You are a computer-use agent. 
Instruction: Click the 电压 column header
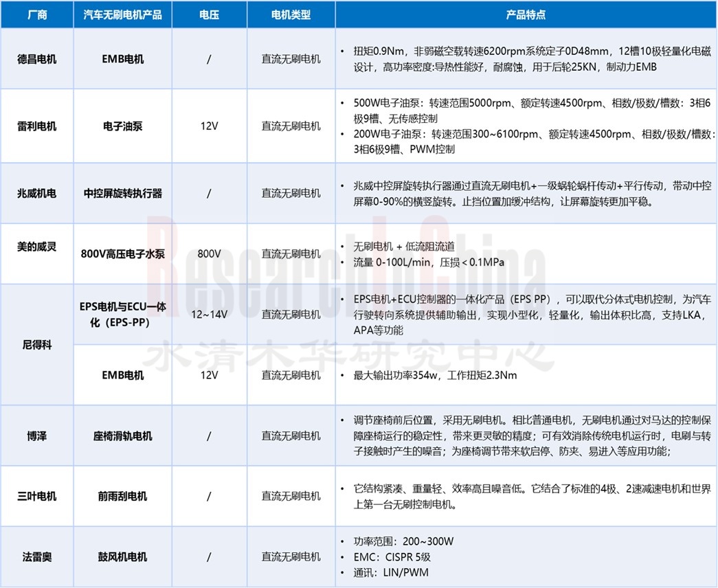(209, 14)
